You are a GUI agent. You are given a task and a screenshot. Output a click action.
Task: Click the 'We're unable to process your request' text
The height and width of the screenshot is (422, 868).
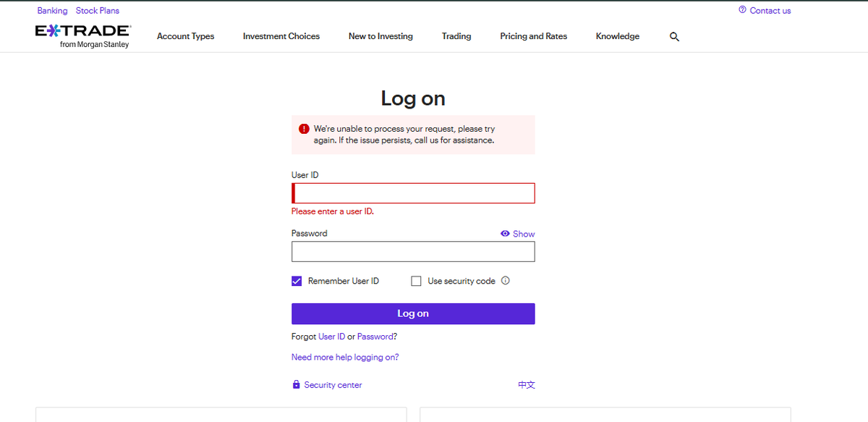pyautogui.click(x=404, y=135)
